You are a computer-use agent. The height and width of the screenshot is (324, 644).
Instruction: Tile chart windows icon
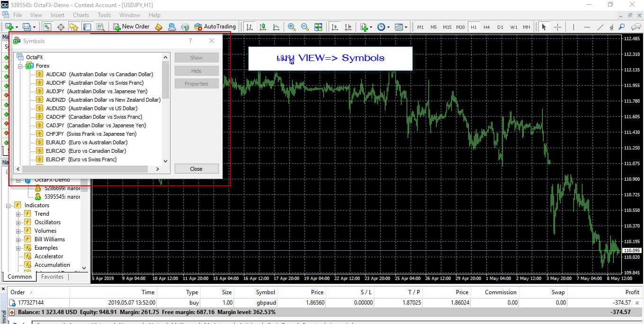[x=318, y=27]
